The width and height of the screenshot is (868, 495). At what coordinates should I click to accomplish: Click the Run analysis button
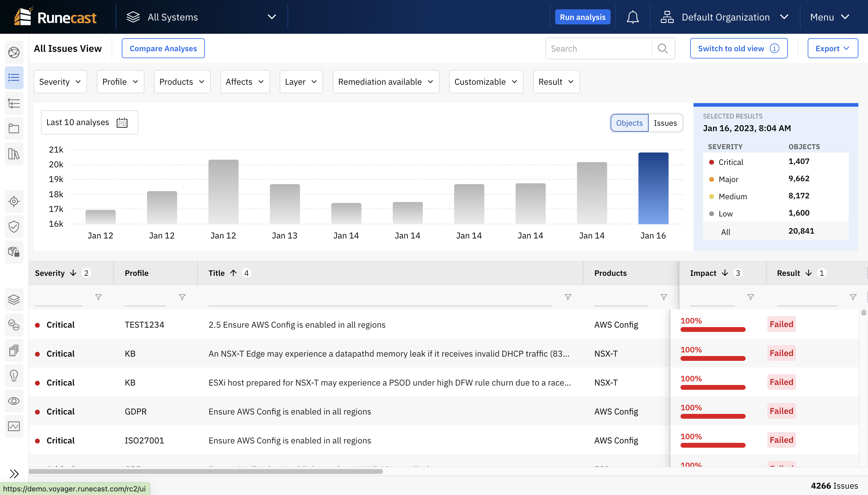(583, 17)
